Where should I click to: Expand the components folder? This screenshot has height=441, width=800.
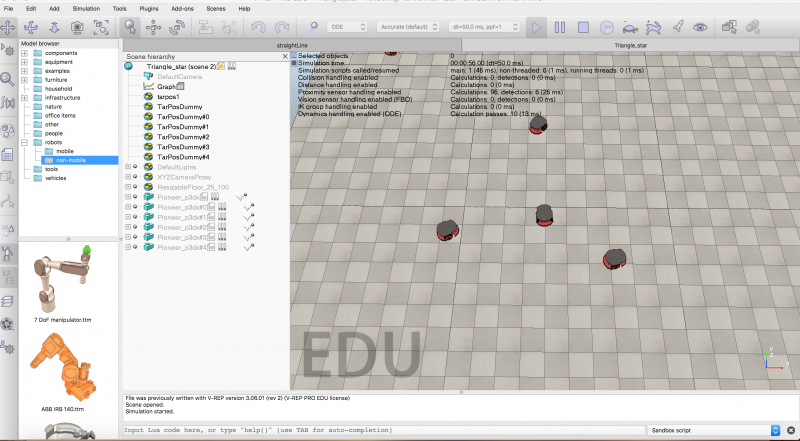coord(24,53)
